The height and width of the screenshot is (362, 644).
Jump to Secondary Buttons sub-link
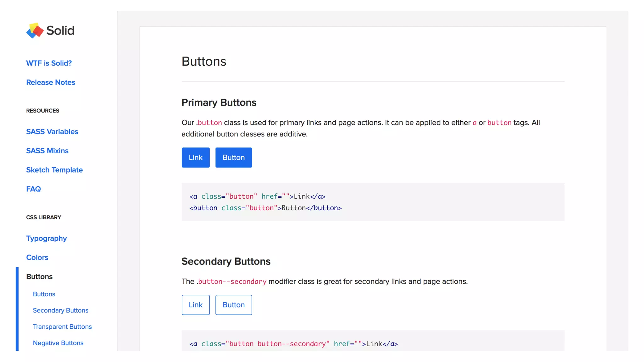pos(60,310)
